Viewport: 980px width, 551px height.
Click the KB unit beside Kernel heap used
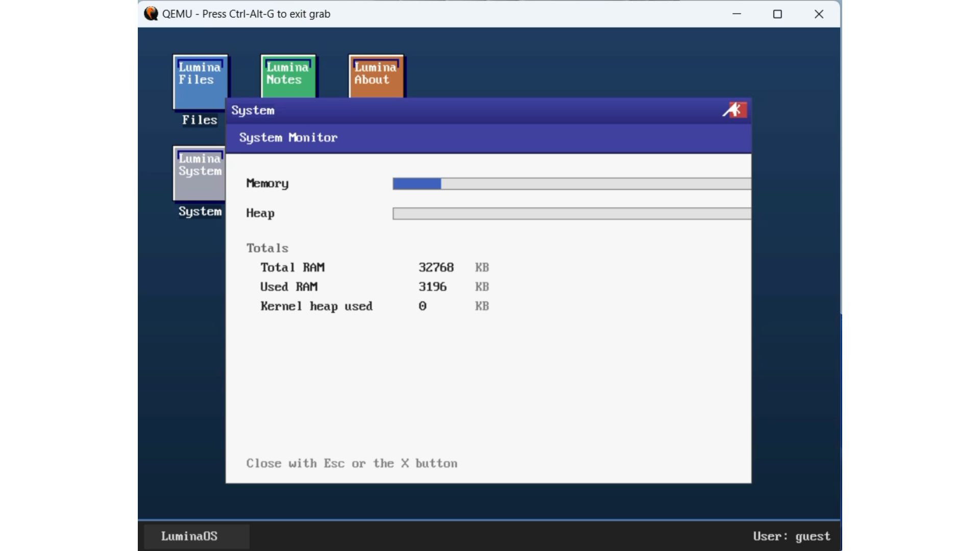point(482,306)
